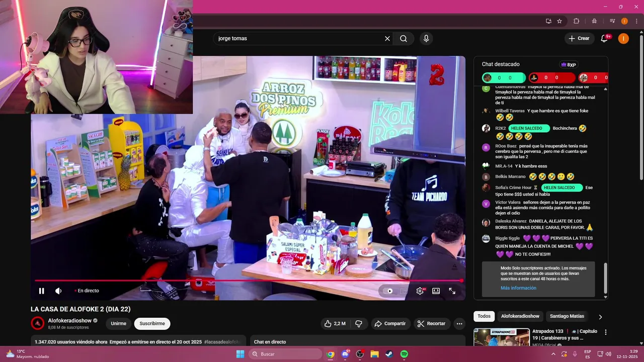
Task: Open Chrome from the taskbar
Action: click(330, 354)
